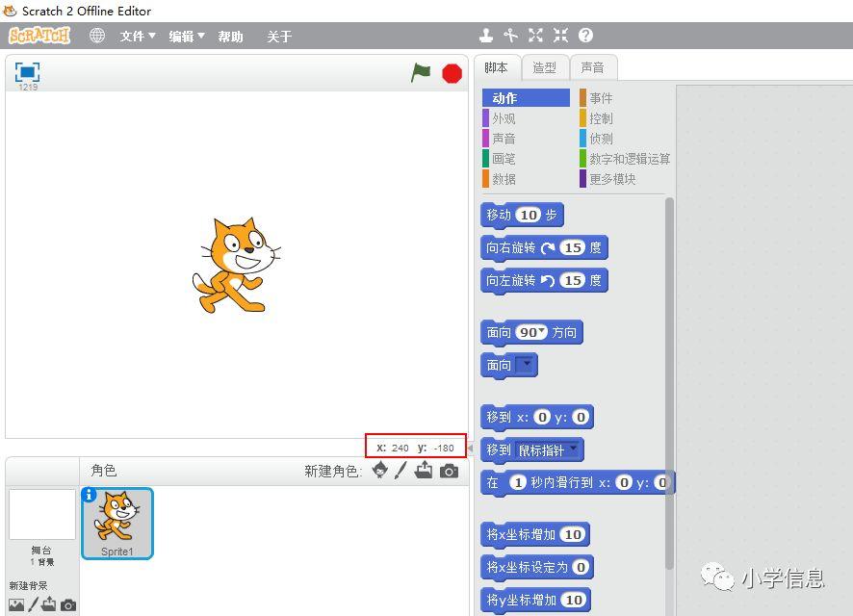Select the Shrink sprite tool
This screenshot has width=853, height=616.
[x=560, y=36]
